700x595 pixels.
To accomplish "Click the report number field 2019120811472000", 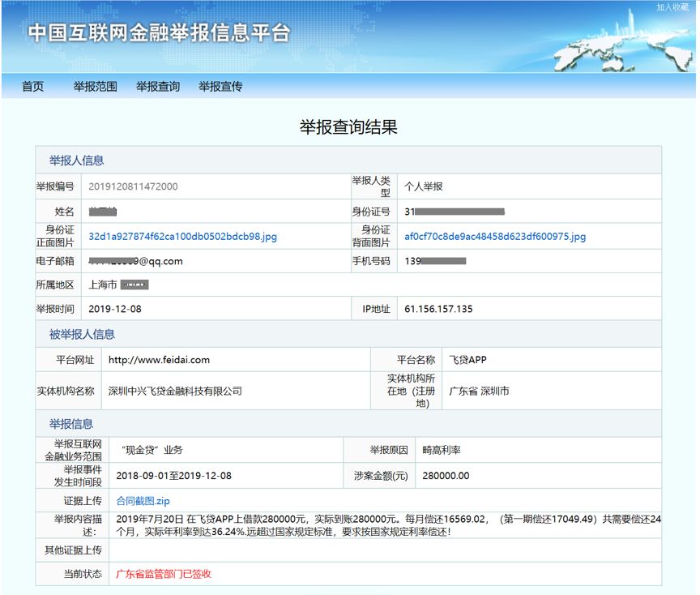I will coord(133,186).
